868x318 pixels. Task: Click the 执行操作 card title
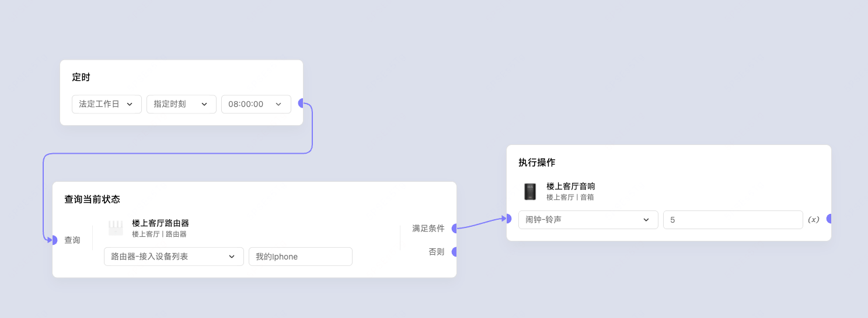(x=536, y=163)
